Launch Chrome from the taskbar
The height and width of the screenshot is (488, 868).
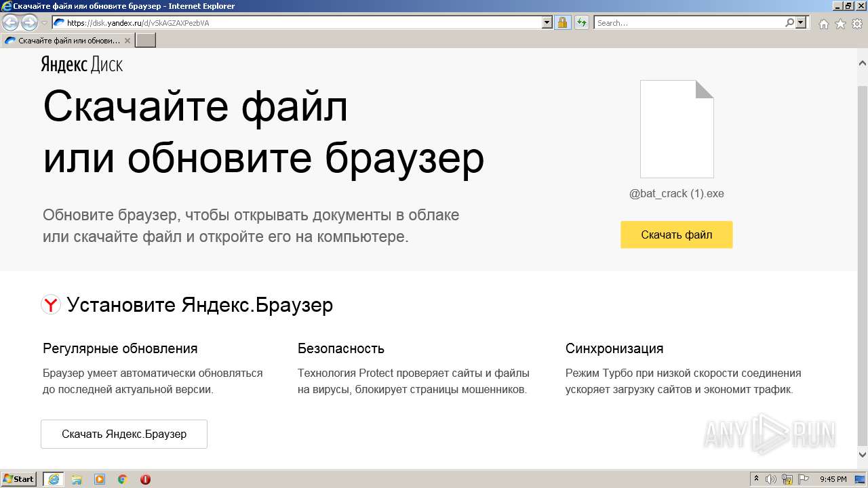[123, 479]
